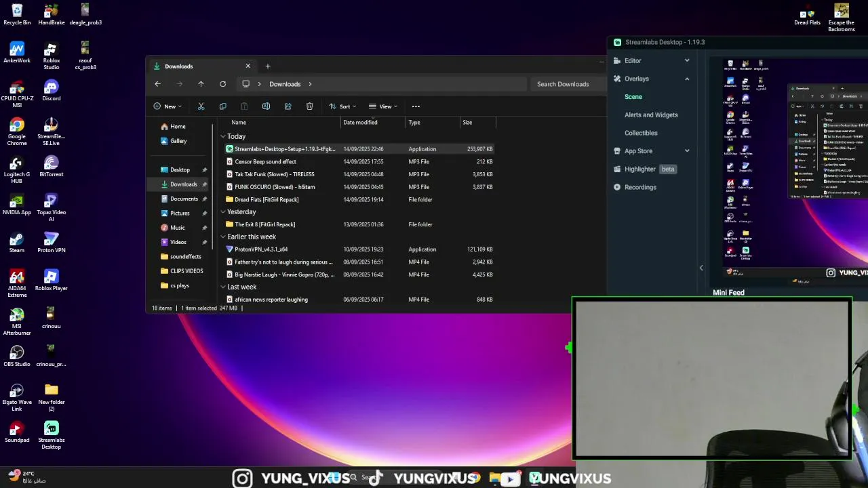Open BitTorrent desktop icon

[x=52, y=167]
